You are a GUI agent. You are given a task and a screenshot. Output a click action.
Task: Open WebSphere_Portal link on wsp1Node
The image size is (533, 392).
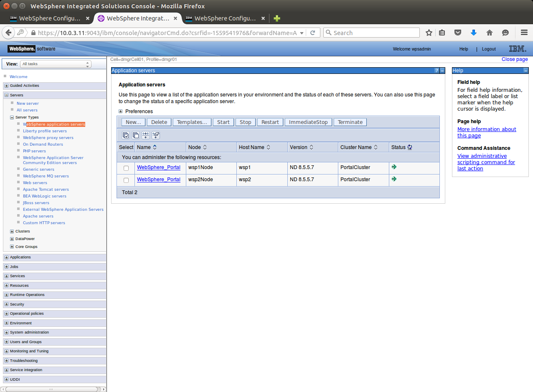[159, 167]
